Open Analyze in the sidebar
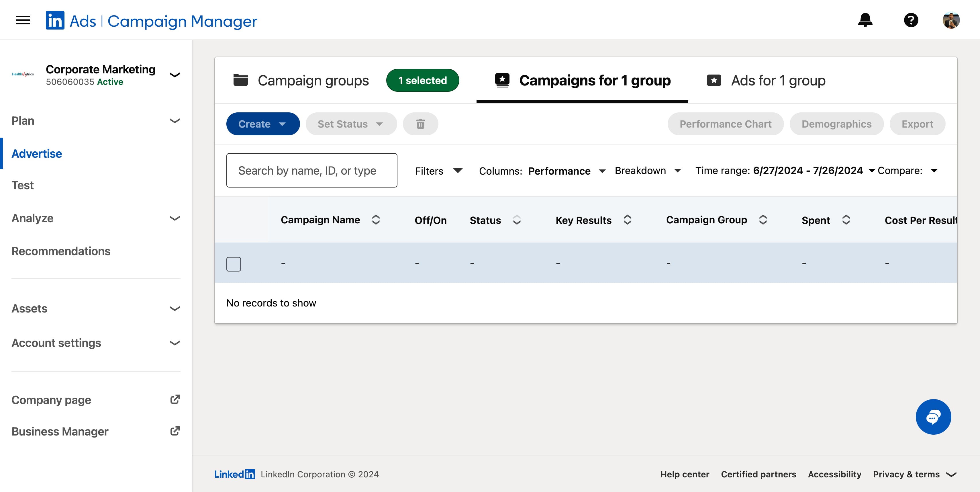 tap(32, 218)
